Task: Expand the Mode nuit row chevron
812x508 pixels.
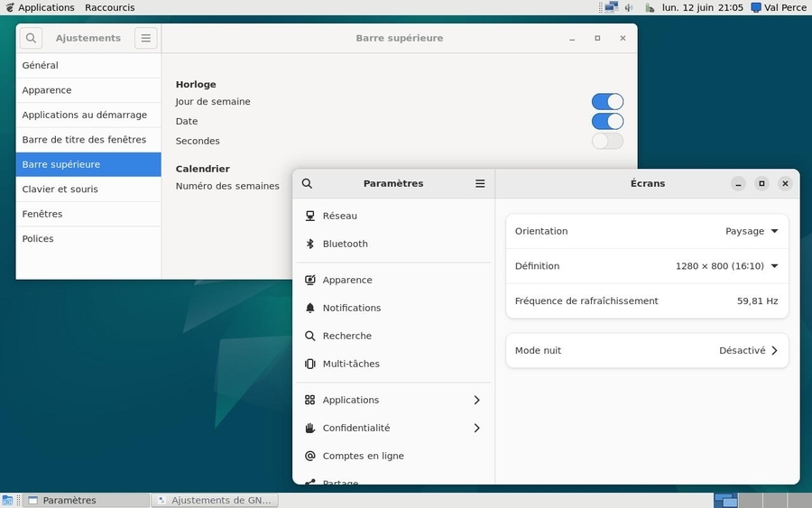Action: pyautogui.click(x=774, y=351)
